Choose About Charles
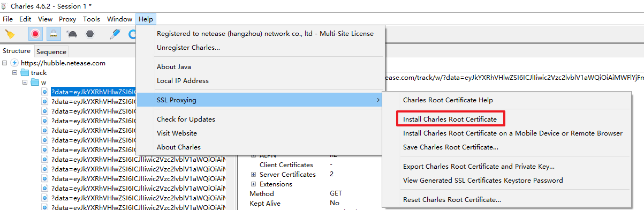The image size is (644, 210). point(260,147)
